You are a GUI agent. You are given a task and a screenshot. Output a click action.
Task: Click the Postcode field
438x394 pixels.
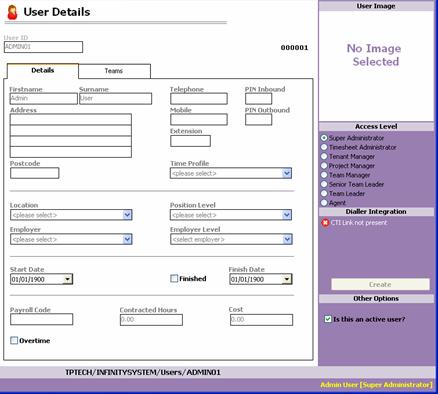(35, 173)
